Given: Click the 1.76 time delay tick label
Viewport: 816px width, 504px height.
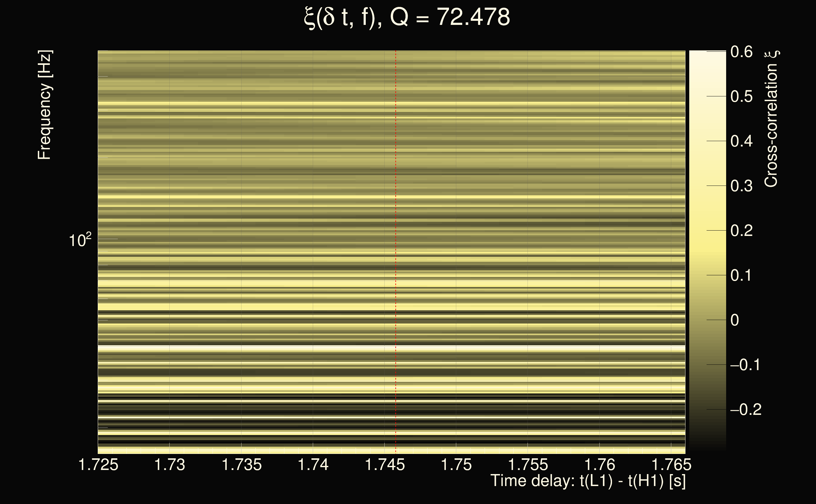Looking at the screenshot, I should coord(599,465).
